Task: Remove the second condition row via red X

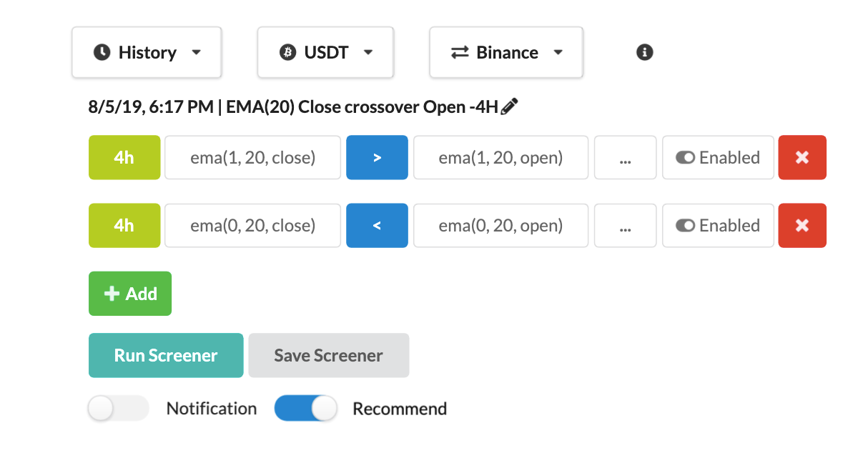Action: pos(802,226)
